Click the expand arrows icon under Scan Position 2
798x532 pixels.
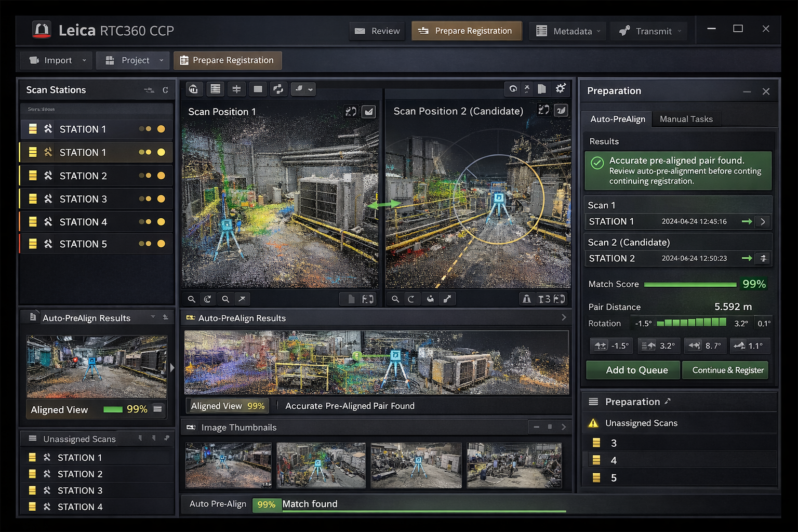point(447,299)
